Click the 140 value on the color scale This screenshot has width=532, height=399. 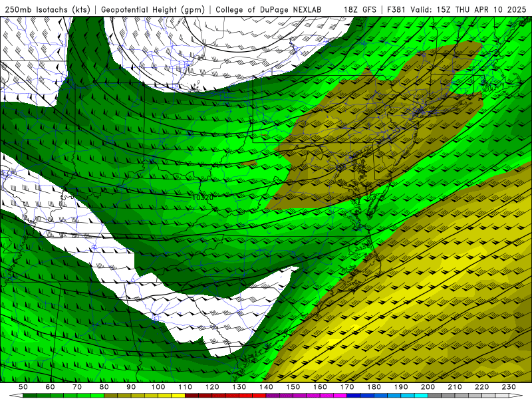click(x=266, y=387)
